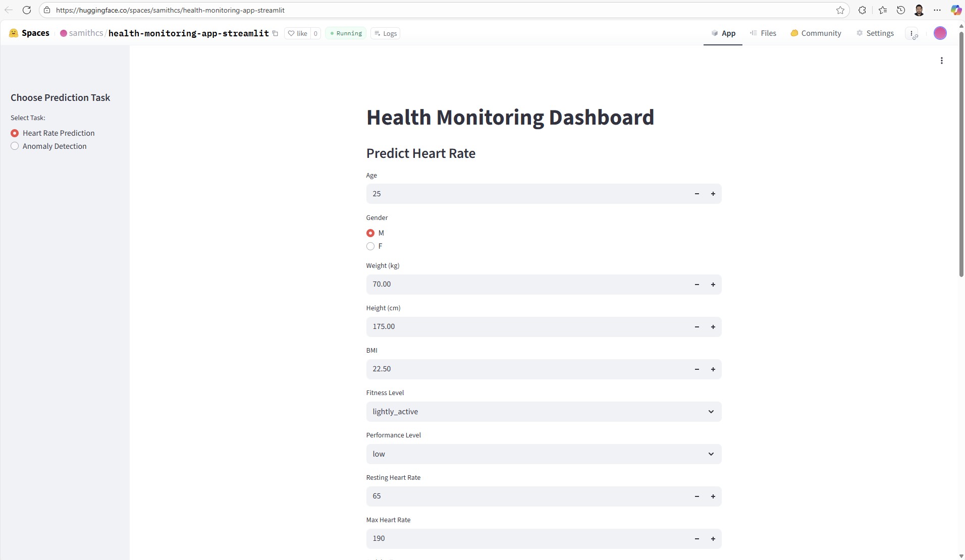This screenshot has width=965, height=560.
Task: Click the browser refresh icon
Action: click(27, 10)
